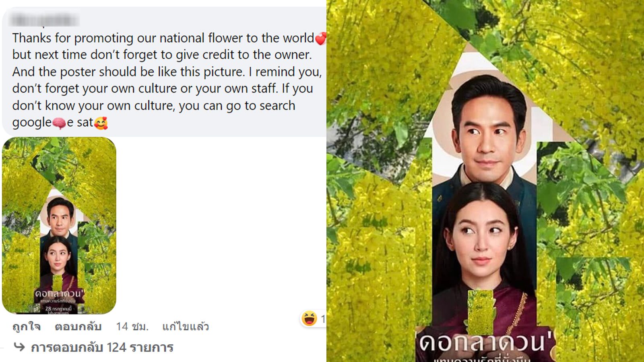Screen dimensions: 644x362
Task: Open the attached poster thumbnail in comment
Action: pos(59,225)
